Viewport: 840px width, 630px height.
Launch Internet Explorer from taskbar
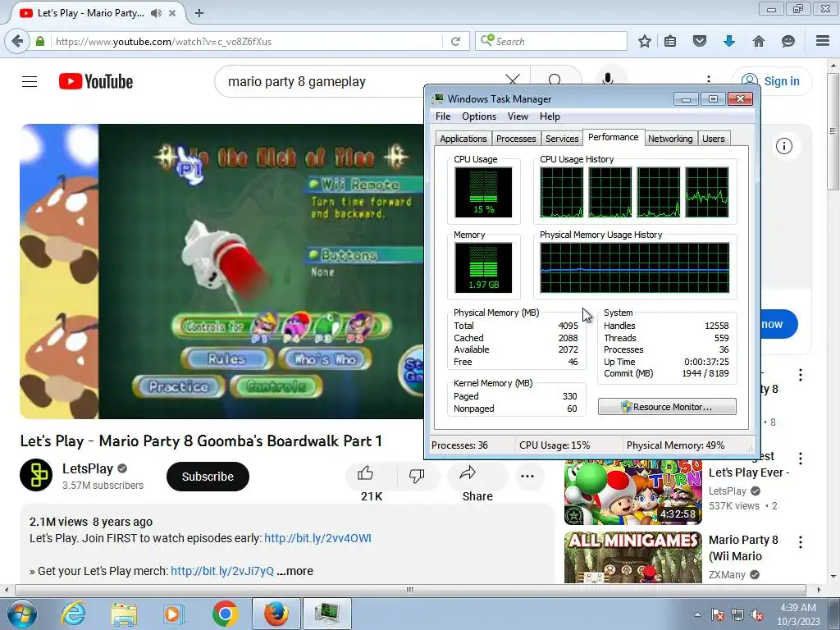pos(73,614)
